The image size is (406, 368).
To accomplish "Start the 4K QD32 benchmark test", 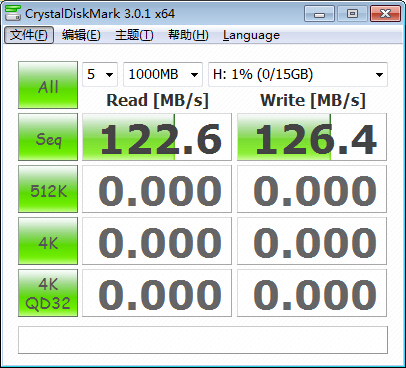I will tap(48, 293).
